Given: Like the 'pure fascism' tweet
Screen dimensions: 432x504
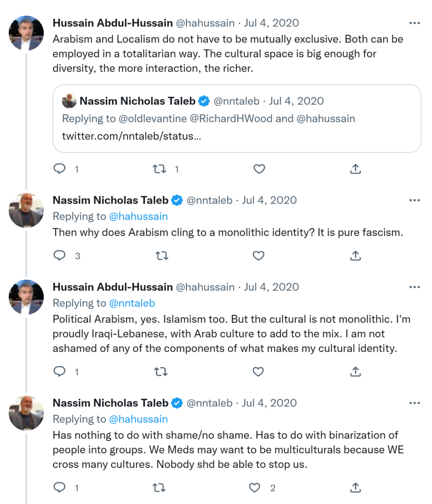Looking at the screenshot, I should coord(258,255).
